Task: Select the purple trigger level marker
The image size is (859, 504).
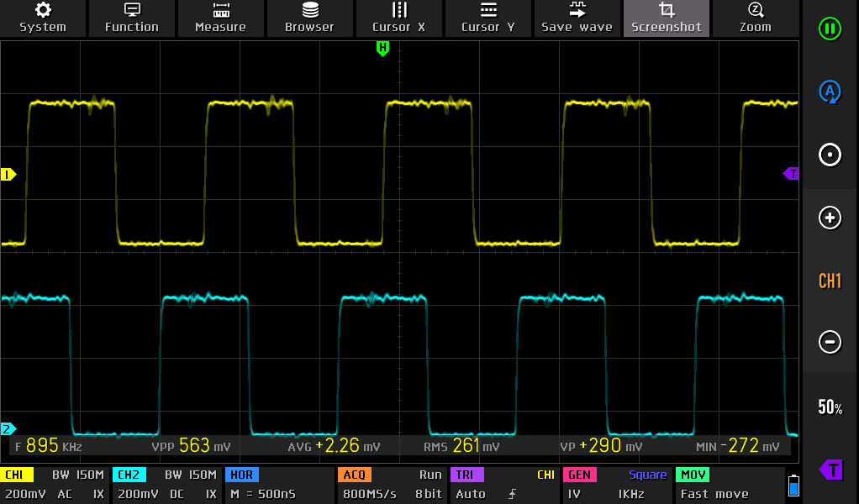Action: [790, 174]
